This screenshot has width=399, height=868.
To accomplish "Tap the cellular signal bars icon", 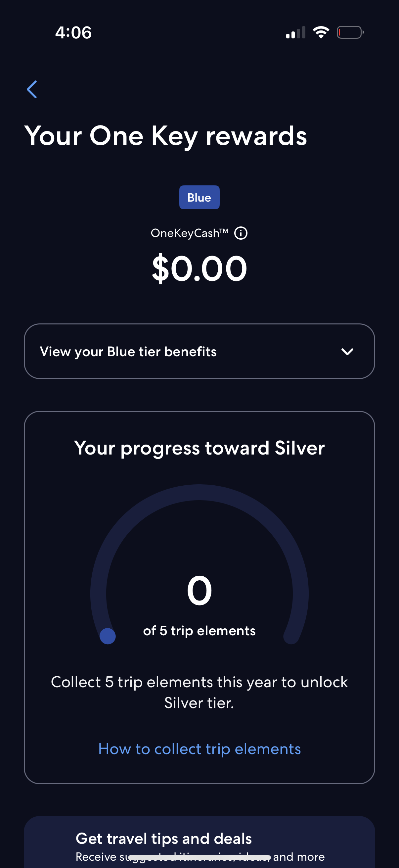I will click(295, 33).
